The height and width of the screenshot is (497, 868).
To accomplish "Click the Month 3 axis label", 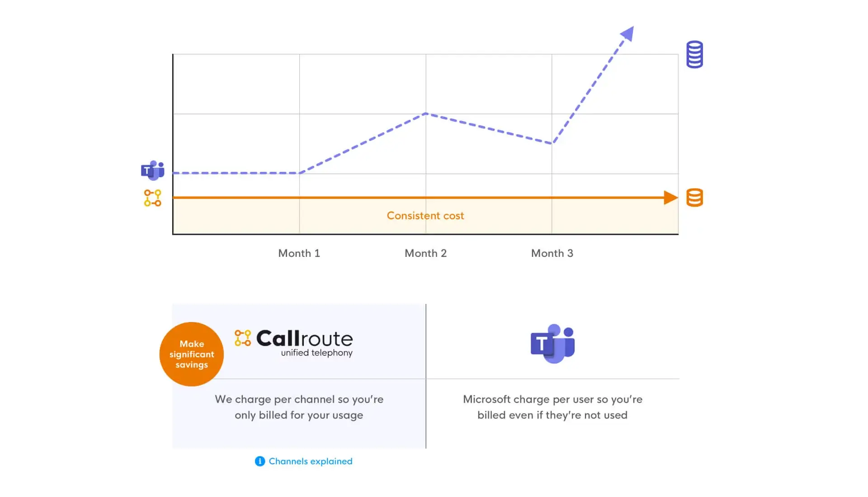I will 552,253.
